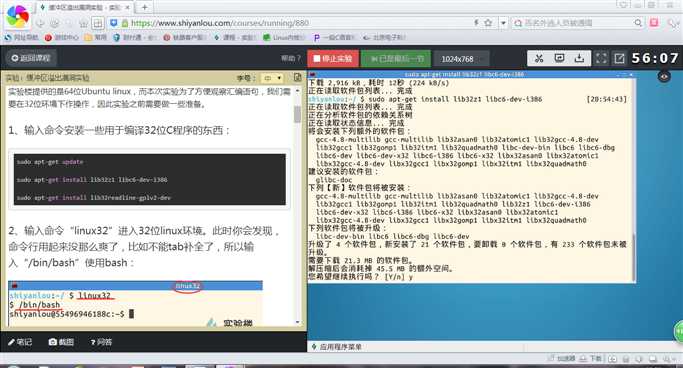Bookmark page with star icon

point(488,23)
